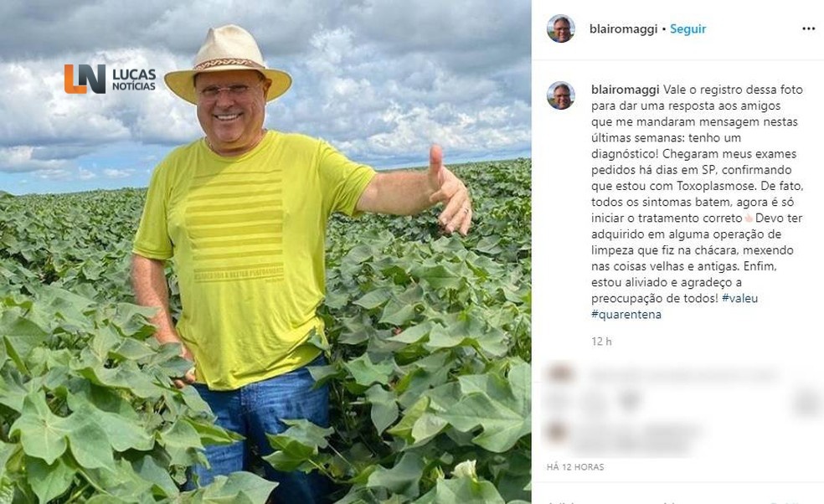
Task: Click the caption profile avatar thumbnail
Action: [561, 95]
